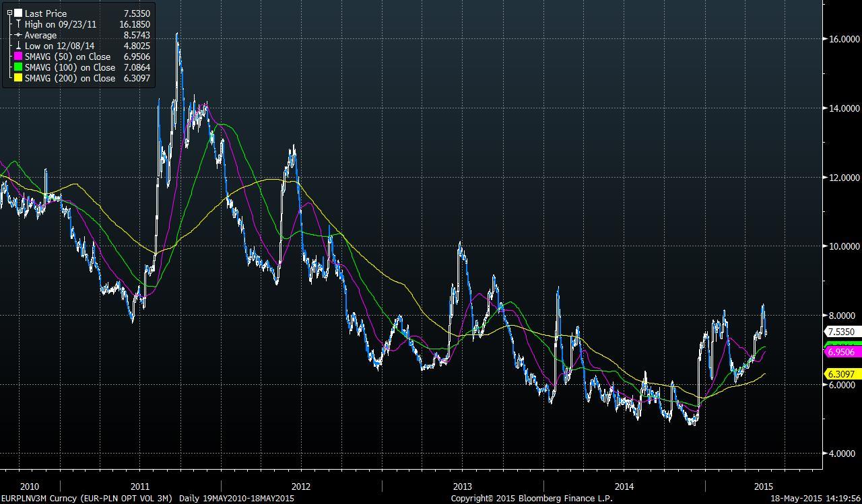Click the High marker icon in legend
The image size is (862, 504).
18,24
